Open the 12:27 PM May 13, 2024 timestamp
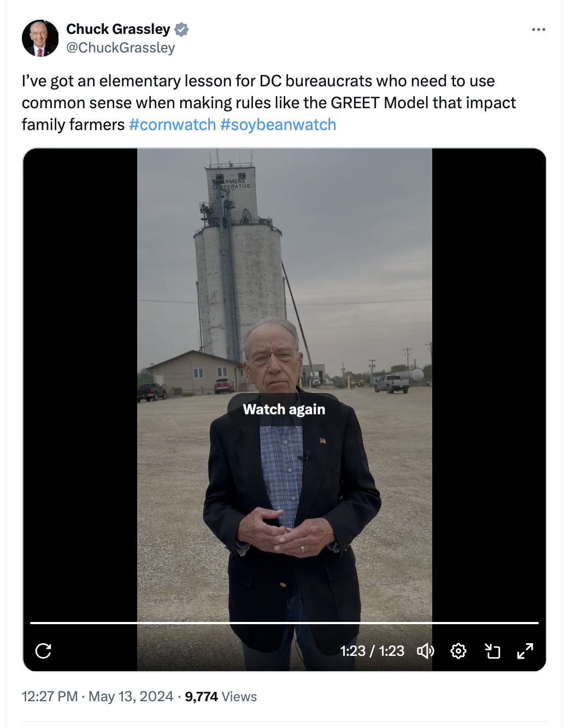 [x=97, y=696]
